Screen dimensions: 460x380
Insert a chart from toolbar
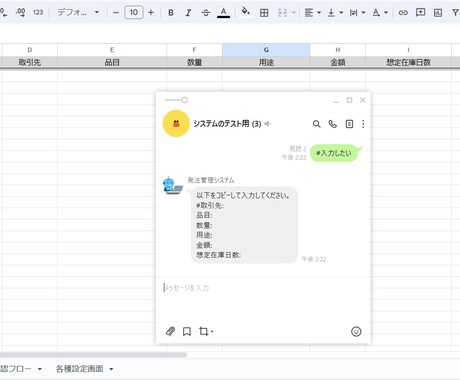click(438, 13)
